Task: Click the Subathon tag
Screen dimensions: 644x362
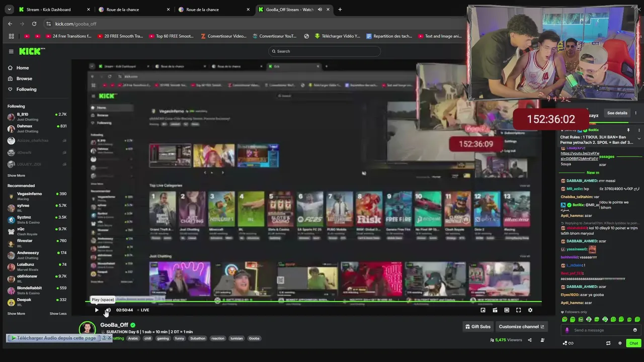Action: (x=198, y=338)
